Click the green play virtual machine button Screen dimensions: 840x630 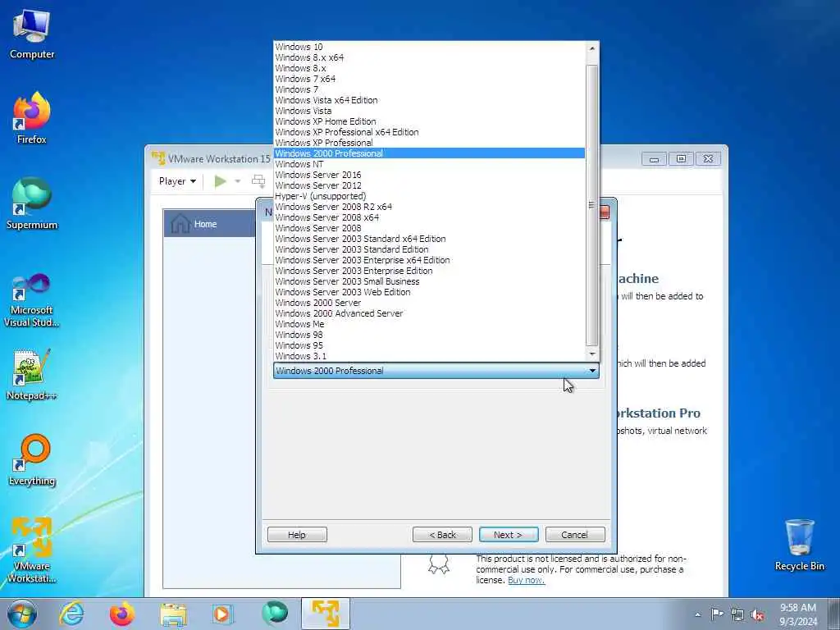[220, 181]
